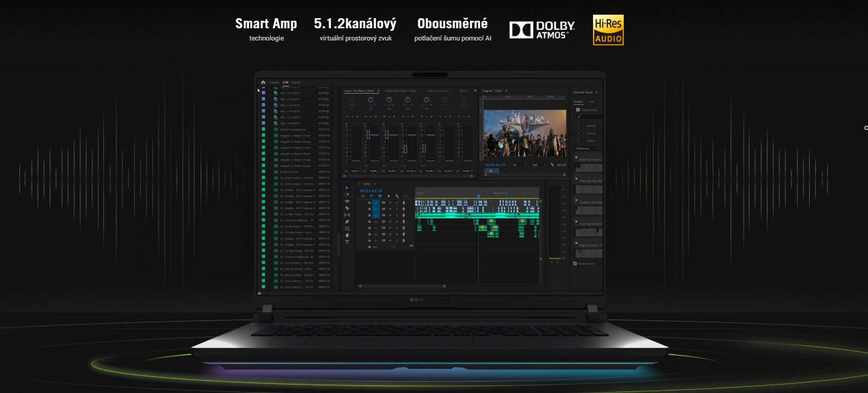Viewport: 868px width, 393px height.
Task: Click the Home icon in Premiere
Action: [x=263, y=82]
